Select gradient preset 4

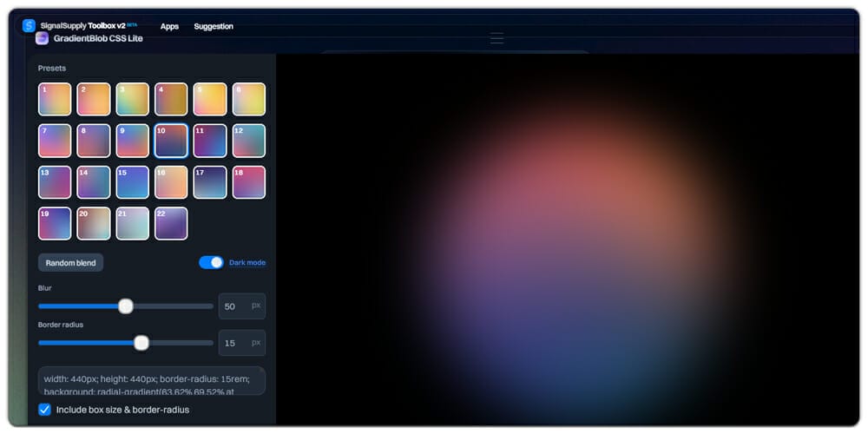[171, 99]
